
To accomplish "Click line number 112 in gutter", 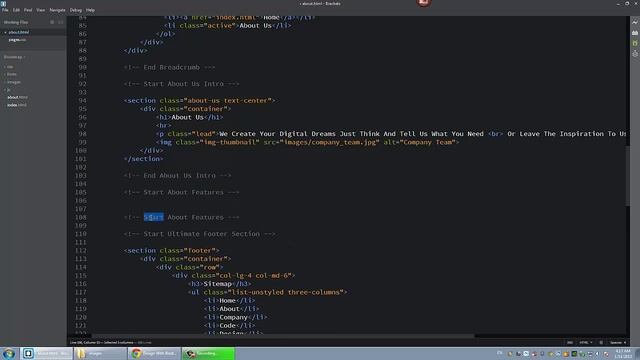I will coord(81,251).
